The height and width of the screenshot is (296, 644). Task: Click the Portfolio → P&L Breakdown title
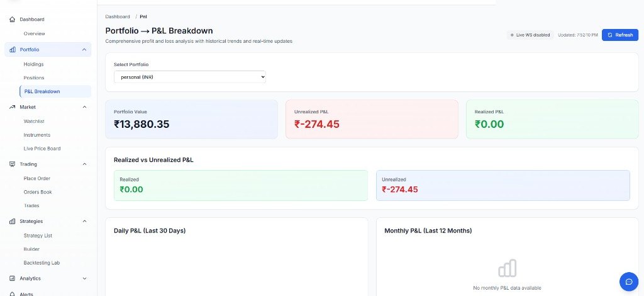click(159, 31)
